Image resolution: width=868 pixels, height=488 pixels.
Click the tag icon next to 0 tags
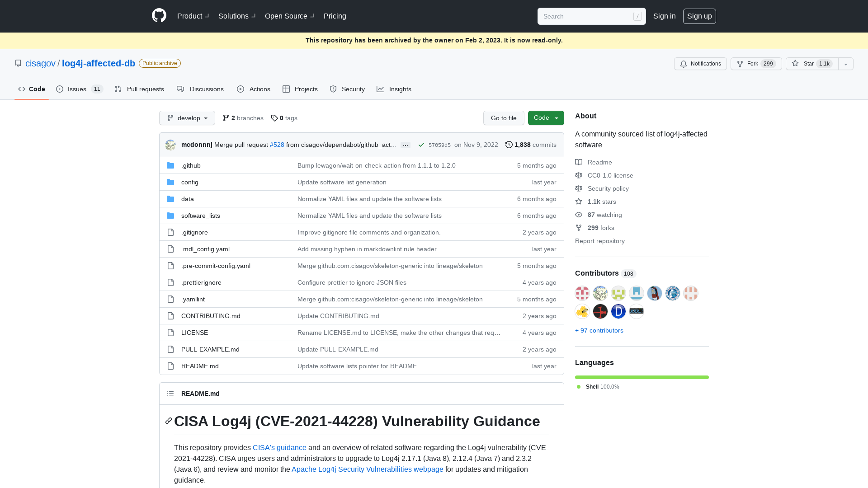(x=274, y=118)
